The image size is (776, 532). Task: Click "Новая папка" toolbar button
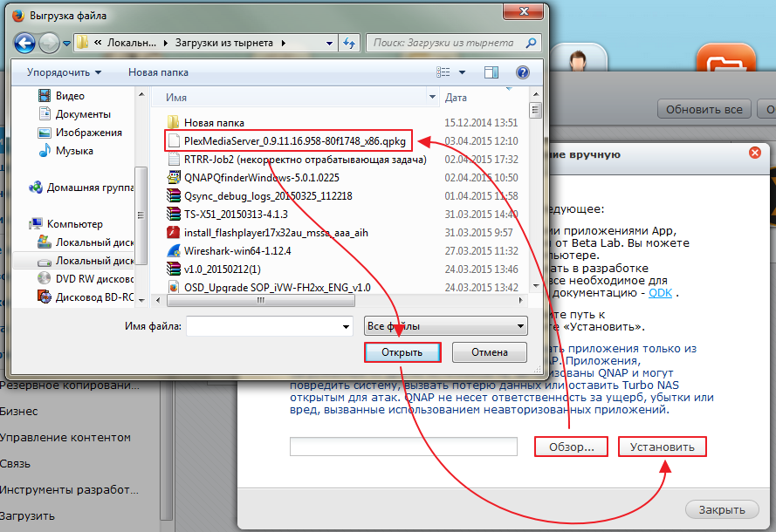pos(158,72)
